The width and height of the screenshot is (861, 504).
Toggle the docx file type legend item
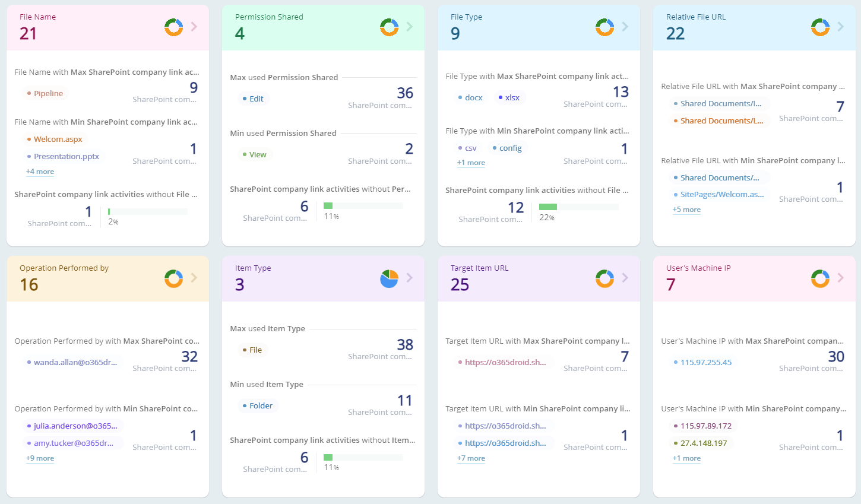pyautogui.click(x=470, y=97)
